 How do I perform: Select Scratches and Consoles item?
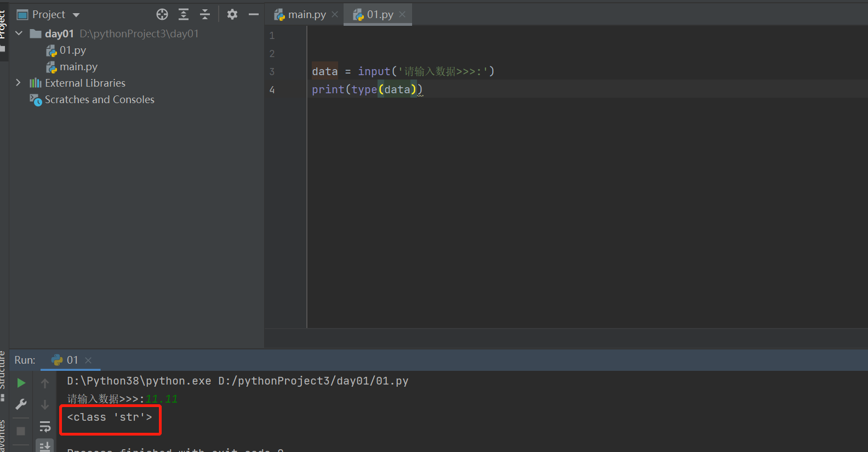pos(99,100)
